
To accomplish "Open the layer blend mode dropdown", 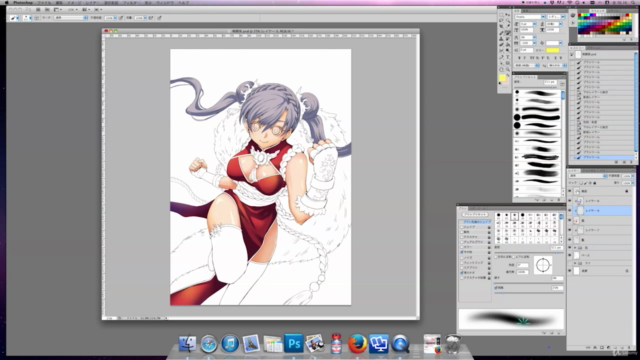I will [588, 176].
